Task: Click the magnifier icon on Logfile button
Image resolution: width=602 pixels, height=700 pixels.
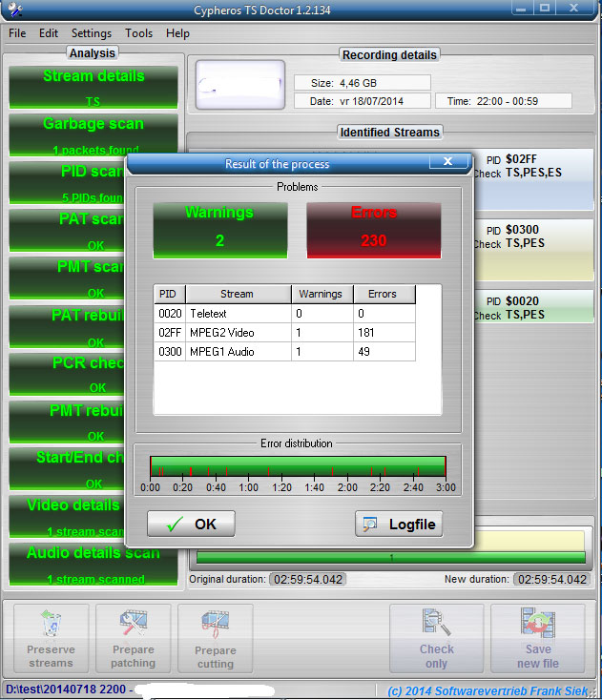Action: click(370, 525)
